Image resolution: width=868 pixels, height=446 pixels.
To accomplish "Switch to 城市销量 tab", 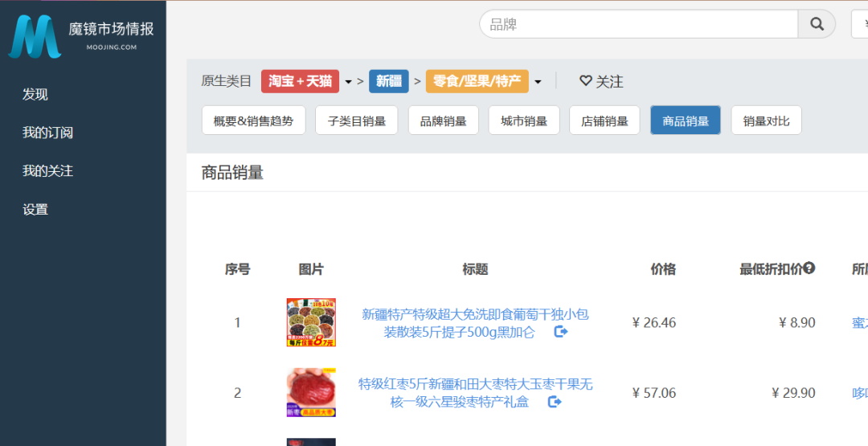I will (524, 120).
